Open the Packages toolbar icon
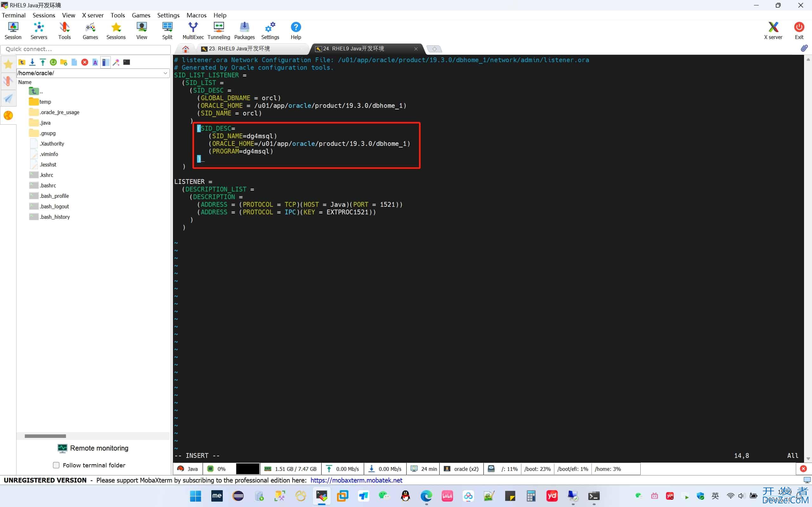812x507 pixels. coord(244,30)
